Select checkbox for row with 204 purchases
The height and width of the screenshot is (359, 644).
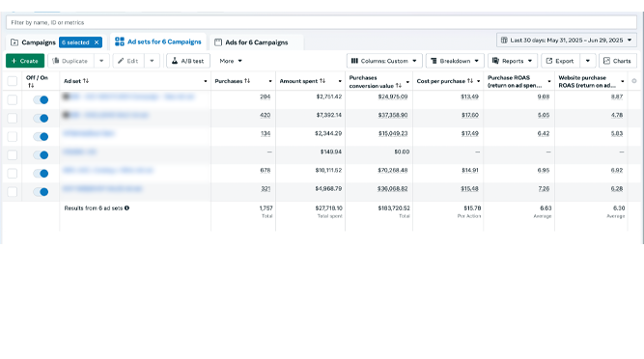coord(13,99)
